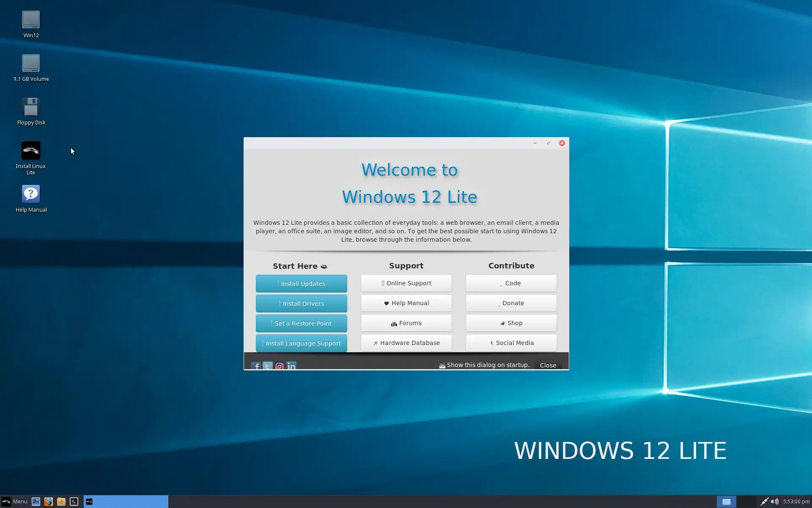This screenshot has width=812, height=508.
Task: Open the Hardware Database link
Action: pos(406,343)
